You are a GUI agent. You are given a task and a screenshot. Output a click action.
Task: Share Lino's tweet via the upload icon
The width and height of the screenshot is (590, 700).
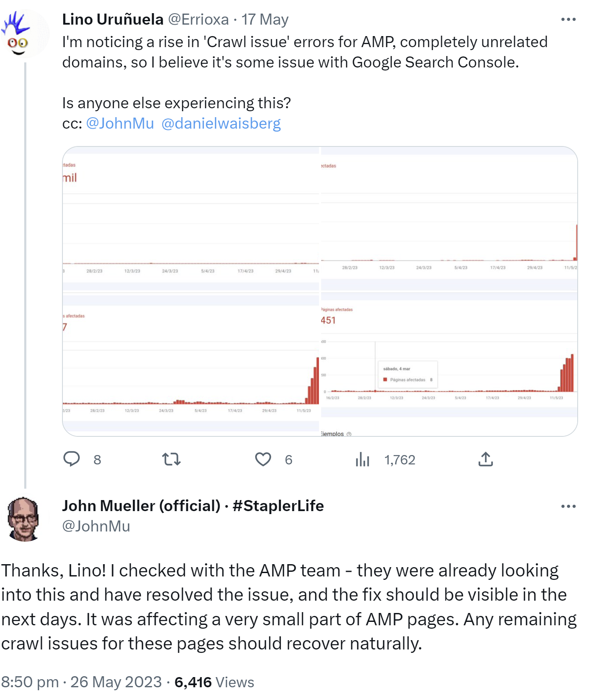click(x=486, y=459)
